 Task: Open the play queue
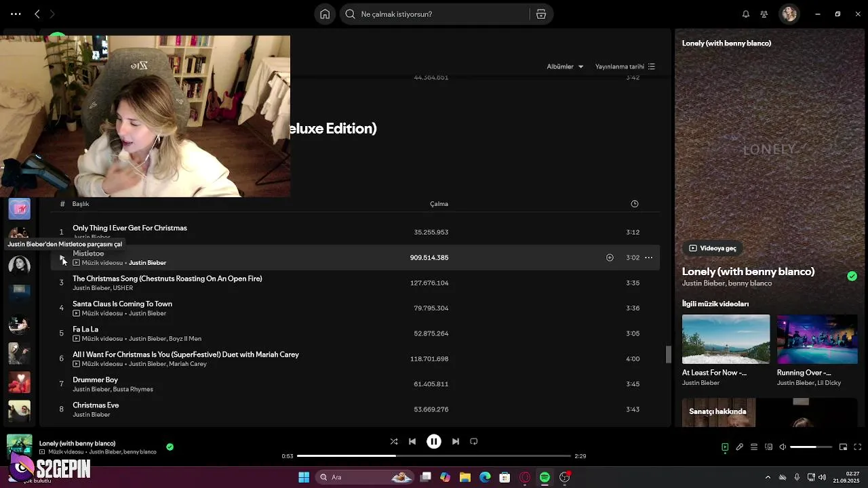[754, 447]
